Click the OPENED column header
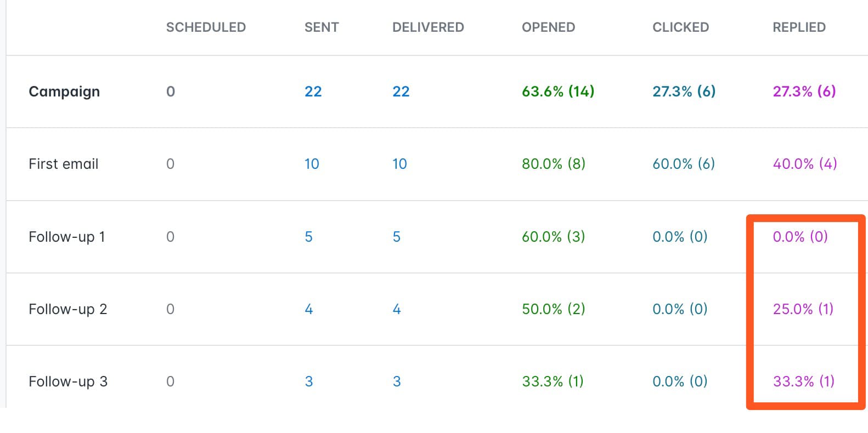This screenshot has width=868, height=433. pyautogui.click(x=548, y=27)
